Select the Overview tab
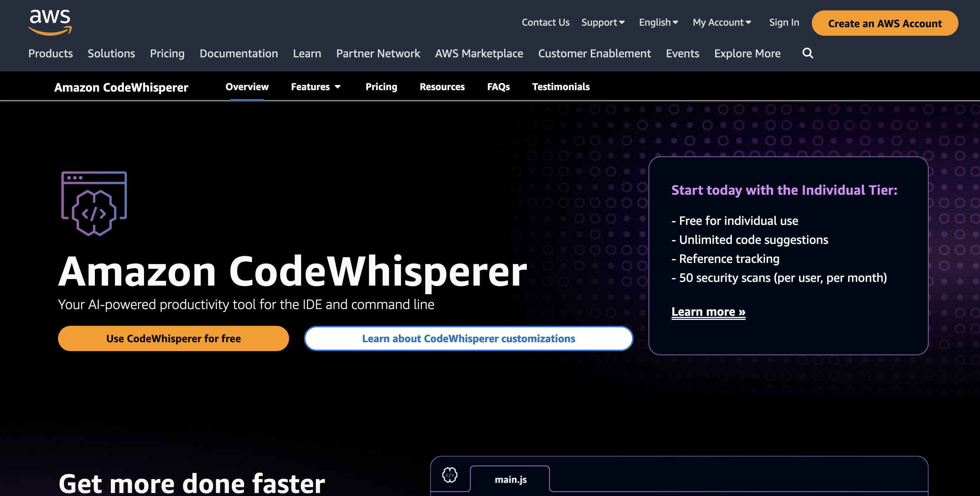 pos(247,87)
